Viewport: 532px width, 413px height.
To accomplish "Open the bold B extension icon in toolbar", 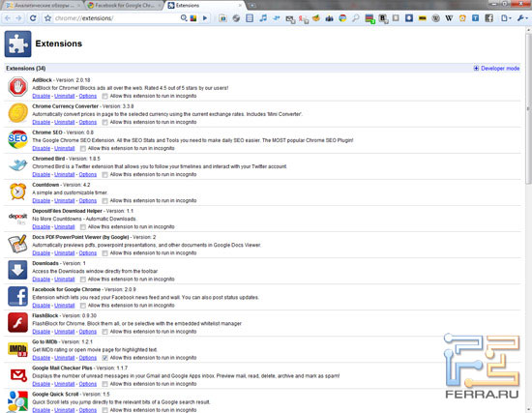I will point(383,18).
